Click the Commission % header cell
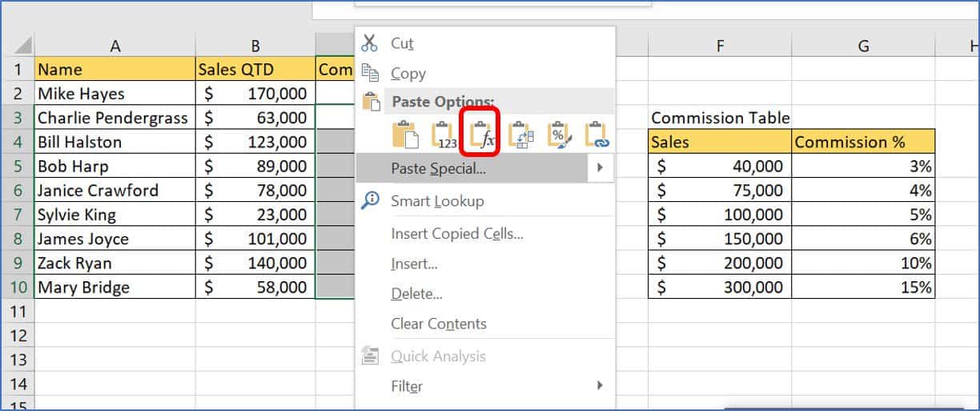This screenshot has height=411, width=980. click(x=863, y=142)
